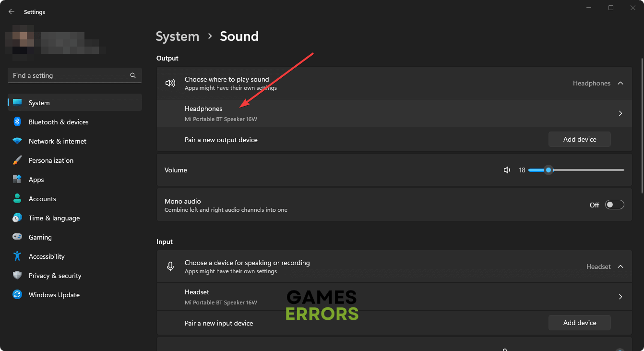Click the output Volume slider track
The height and width of the screenshot is (351, 644).
pos(576,170)
